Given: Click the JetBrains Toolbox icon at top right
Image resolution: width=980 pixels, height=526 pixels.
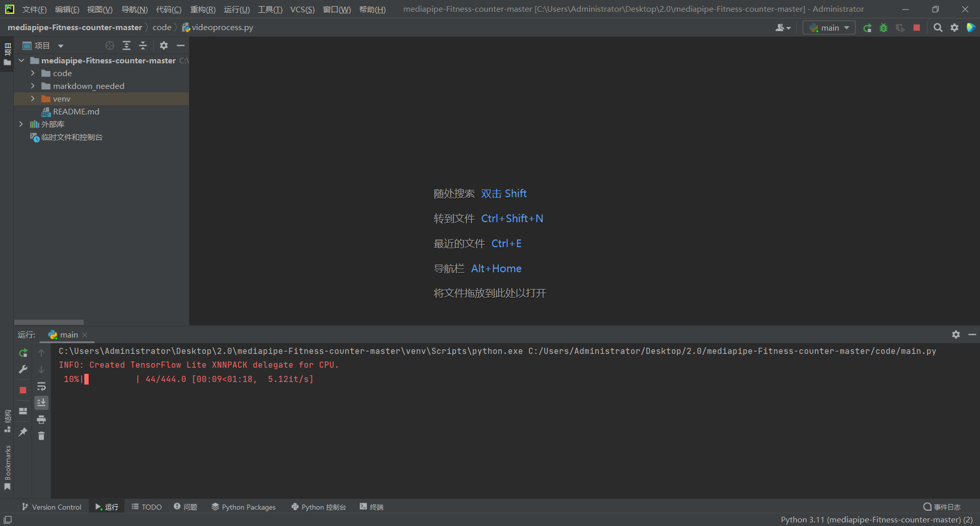Looking at the screenshot, I should [x=971, y=28].
